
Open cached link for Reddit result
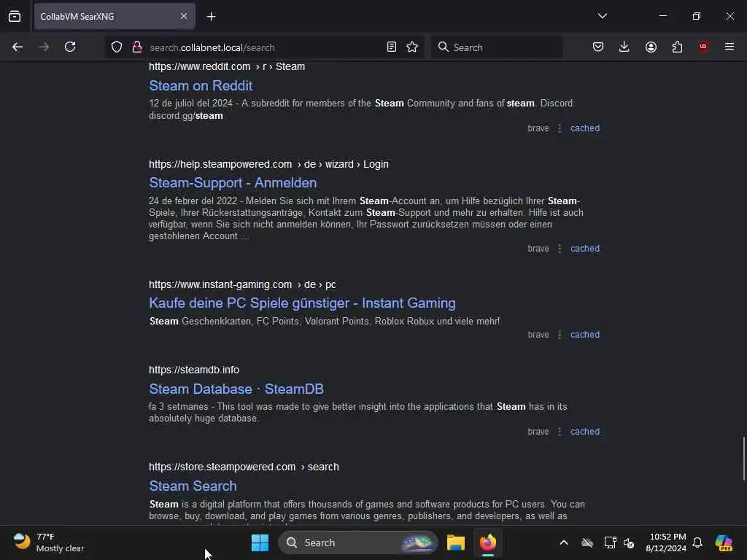click(585, 128)
